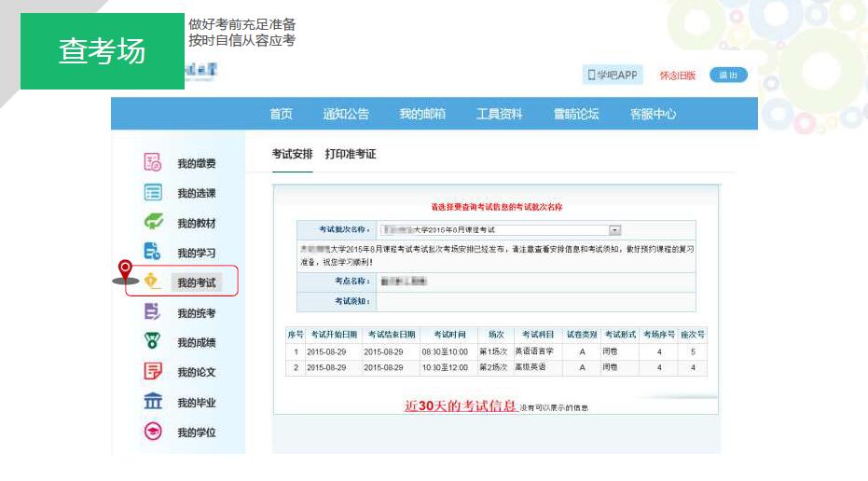Click the 考场序号 column header

tap(659, 335)
